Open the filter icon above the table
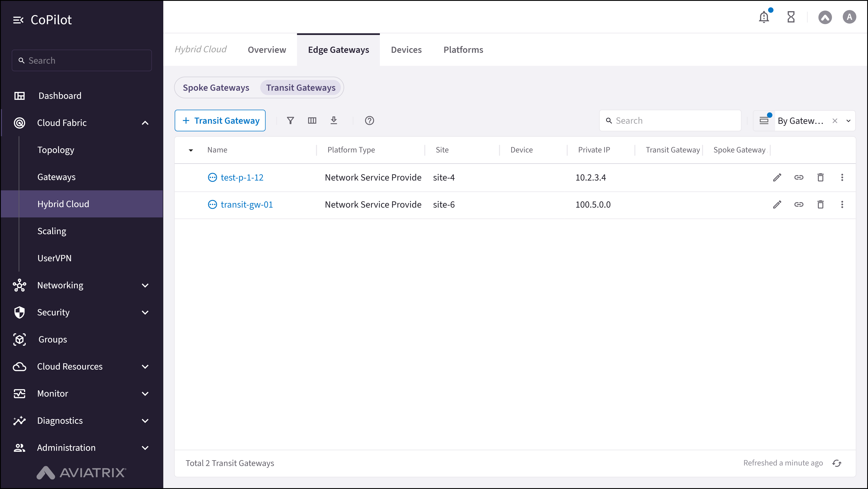 (x=290, y=120)
